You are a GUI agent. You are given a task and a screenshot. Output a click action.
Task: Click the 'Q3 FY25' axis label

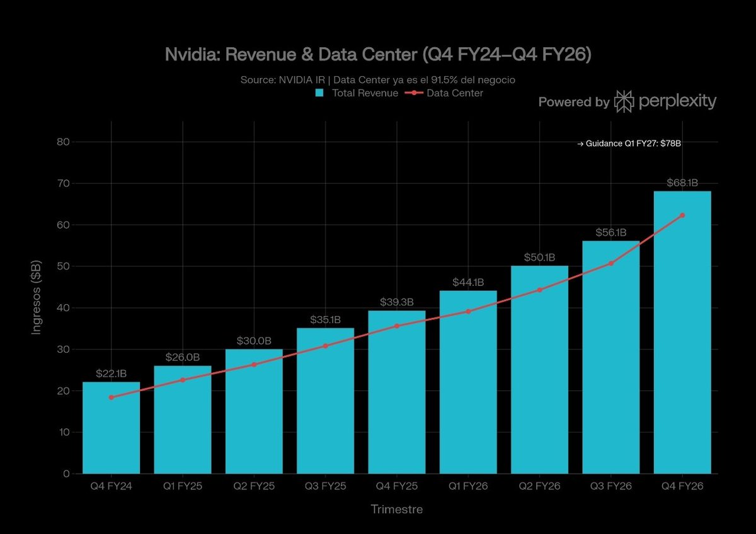[325, 487]
